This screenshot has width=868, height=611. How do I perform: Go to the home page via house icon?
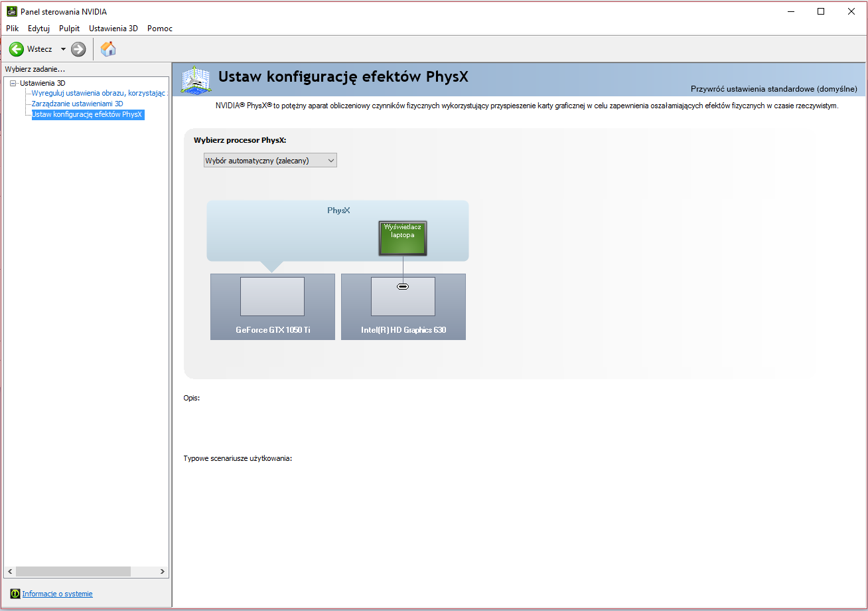tap(108, 48)
